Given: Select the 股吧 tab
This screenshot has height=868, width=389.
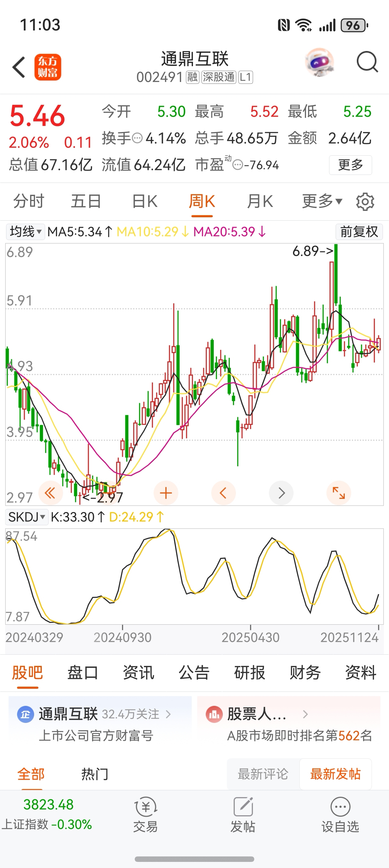Looking at the screenshot, I should coord(27,673).
